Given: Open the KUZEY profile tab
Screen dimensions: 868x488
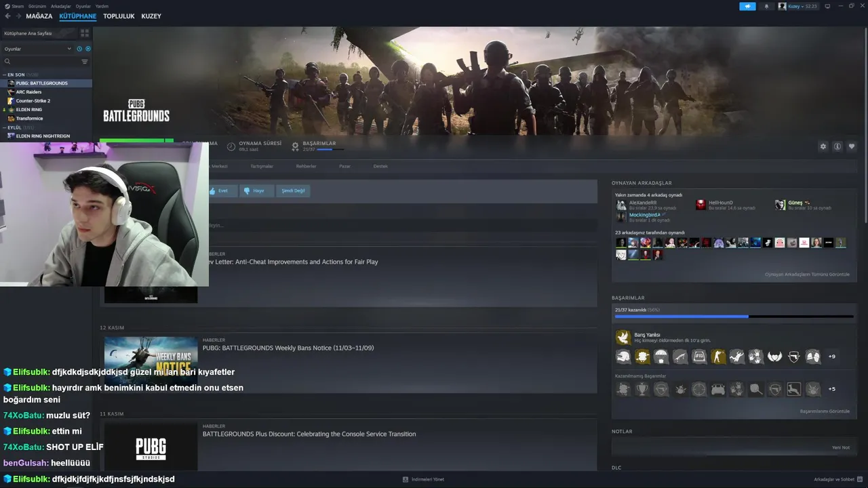Looking at the screenshot, I should tap(151, 16).
